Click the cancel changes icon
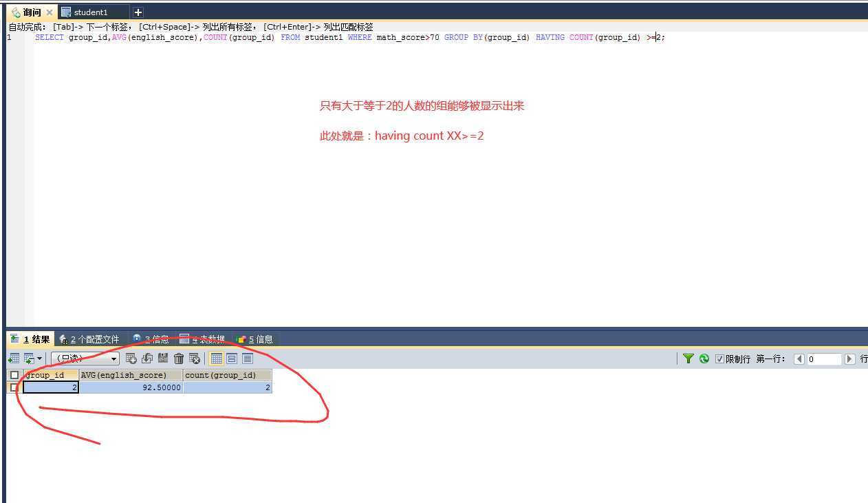868x503 pixels. (195, 358)
